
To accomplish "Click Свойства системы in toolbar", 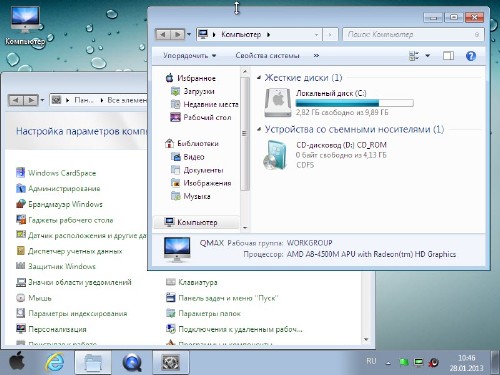I will [267, 55].
